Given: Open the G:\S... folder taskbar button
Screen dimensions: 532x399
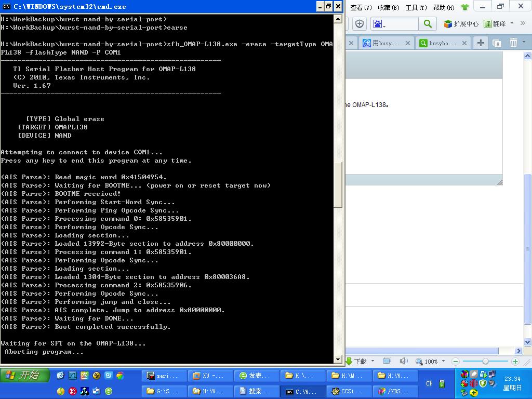Looking at the screenshot, I should 164,391.
